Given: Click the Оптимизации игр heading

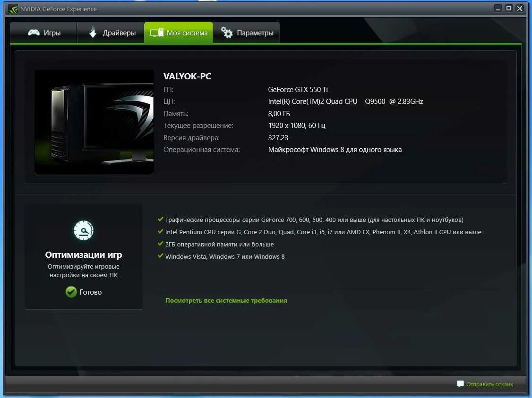Looking at the screenshot, I should [x=84, y=254].
